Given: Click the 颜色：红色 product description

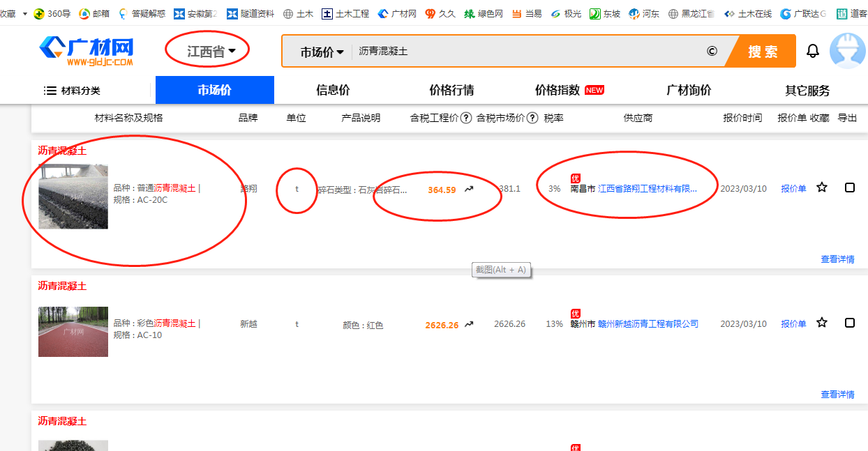Looking at the screenshot, I should point(363,325).
